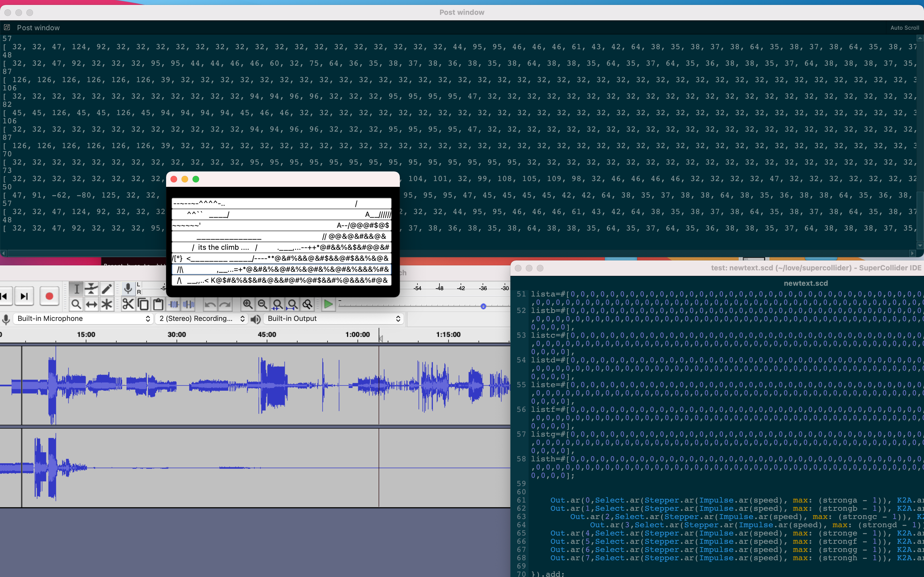Toggle Auto Scroll in Post window
924x577 pixels.
tap(904, 28)
